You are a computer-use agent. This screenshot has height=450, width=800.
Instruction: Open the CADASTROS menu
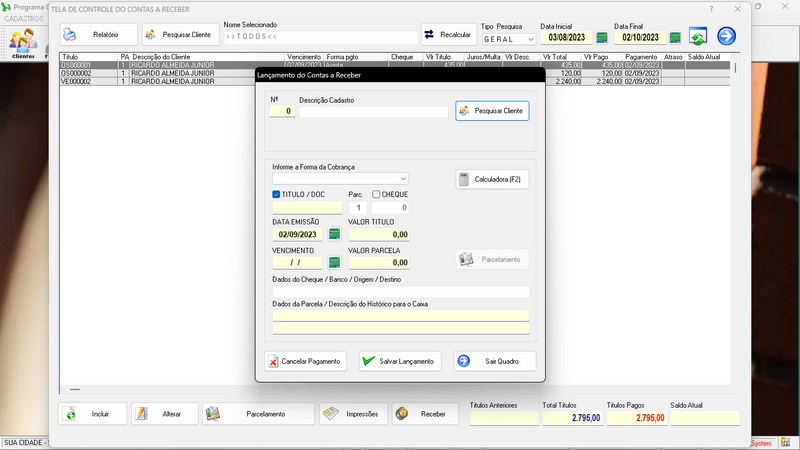[x=24, y=19]
